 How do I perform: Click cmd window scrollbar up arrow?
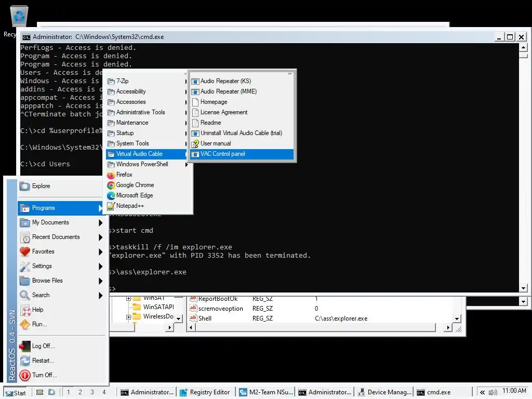(x=523, y=47)
